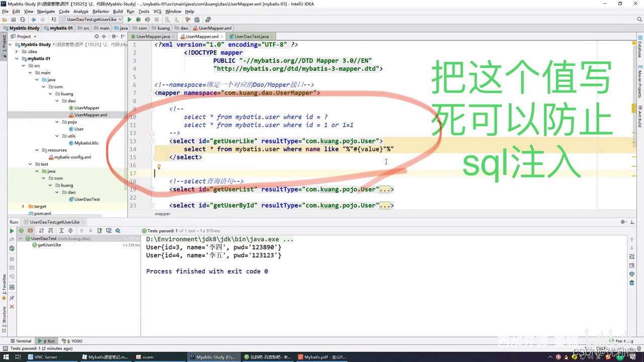Select MybatisUtils class in project tree

pos(86,143)
